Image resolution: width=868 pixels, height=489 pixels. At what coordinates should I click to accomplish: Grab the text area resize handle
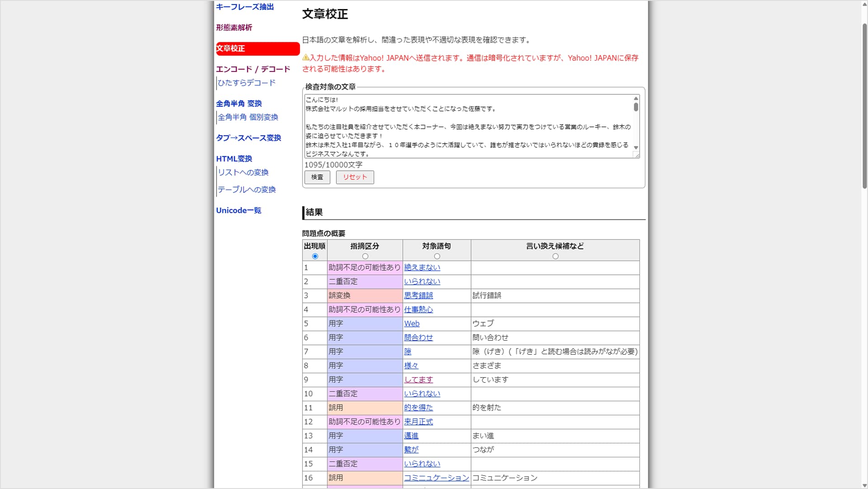tap(637, 155)
